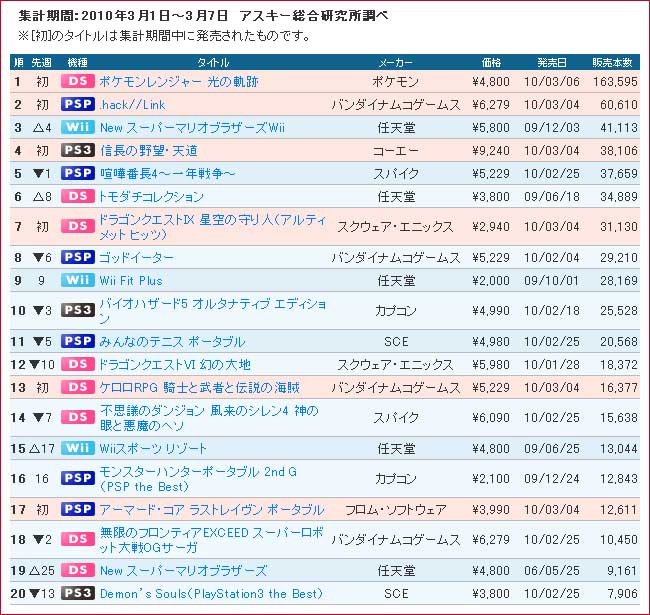Click DS badge in ポケモンレンジャー row
650x615 pixels.
78,81
